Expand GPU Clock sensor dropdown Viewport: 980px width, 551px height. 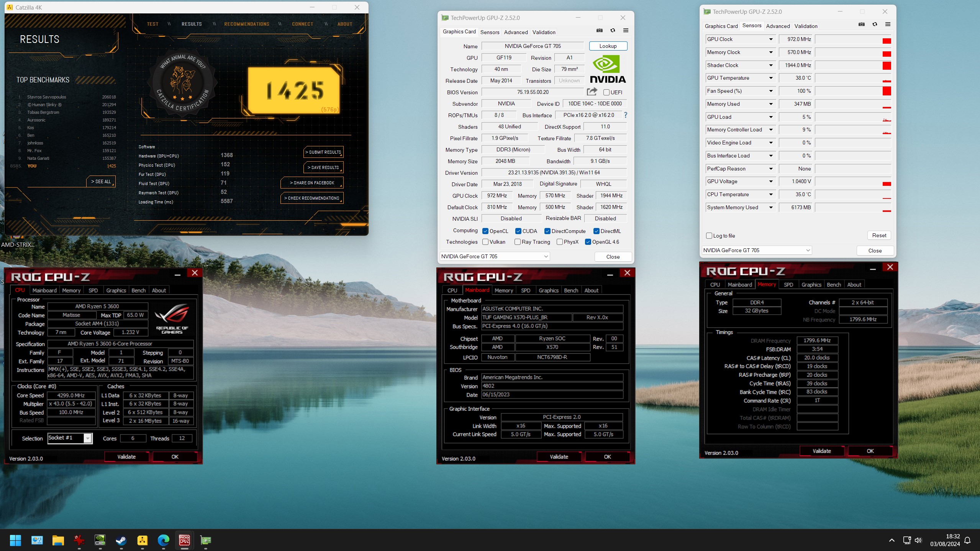(x=771, y=39)
